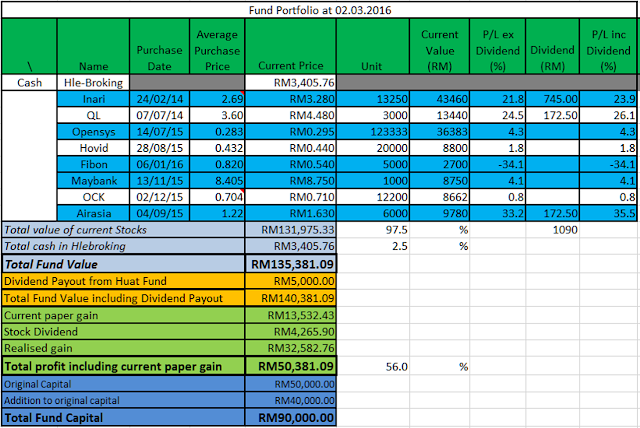Select the RM140,381.09 value cell
The width and height of the screenshot is (640, 428).
click(291, 298)
